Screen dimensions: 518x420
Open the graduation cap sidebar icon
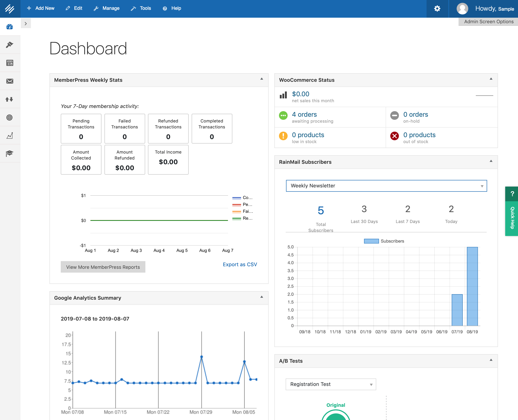(10, 153)
